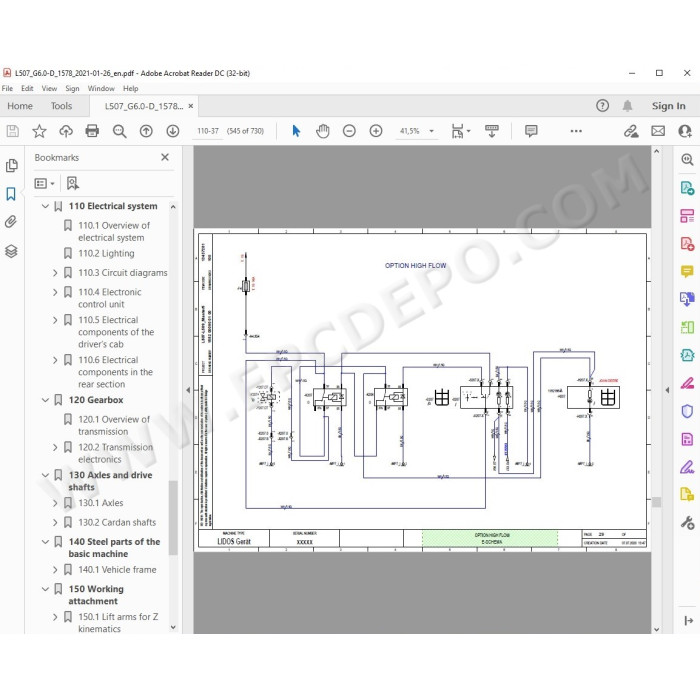Open right pane search tool icon
Image resolution: width=700 pixels, height=700 pixels.
[x=687, y=159]
